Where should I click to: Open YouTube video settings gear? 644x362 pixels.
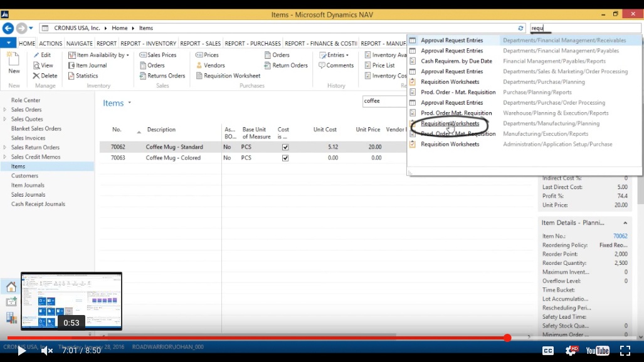(571, 351)
